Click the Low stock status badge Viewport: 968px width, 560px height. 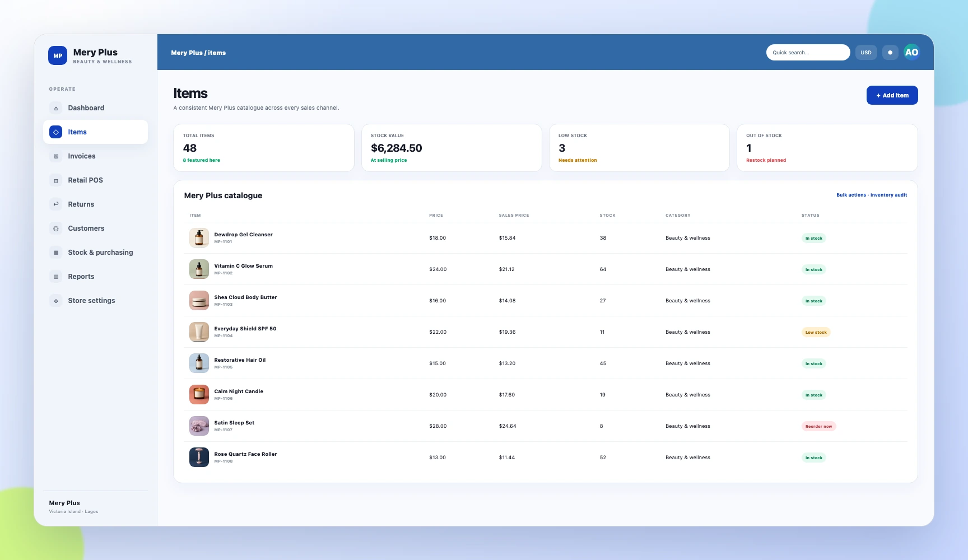coord(816,332)
